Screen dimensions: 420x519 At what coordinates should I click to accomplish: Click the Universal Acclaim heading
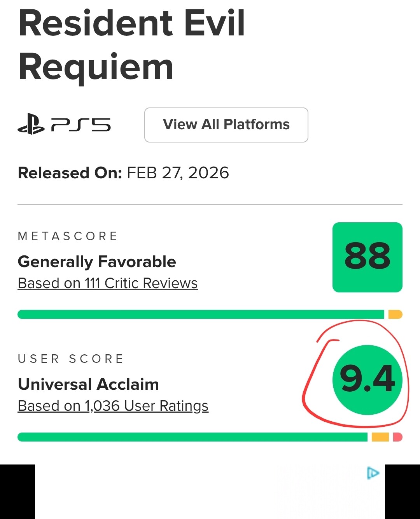point(88,384)
